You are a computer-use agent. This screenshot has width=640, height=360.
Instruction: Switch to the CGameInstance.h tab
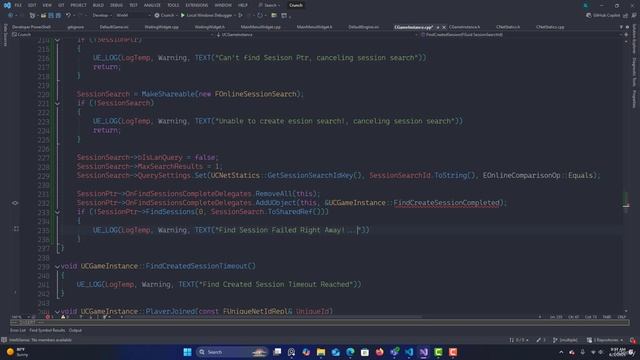click(464, 27)
